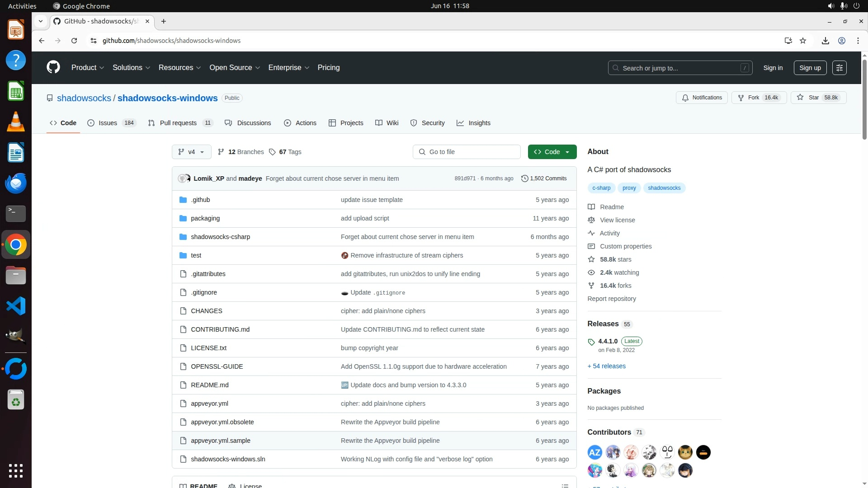Click the AZ contributor avatar
Viewport: 868px width, 488px height.
594,452
